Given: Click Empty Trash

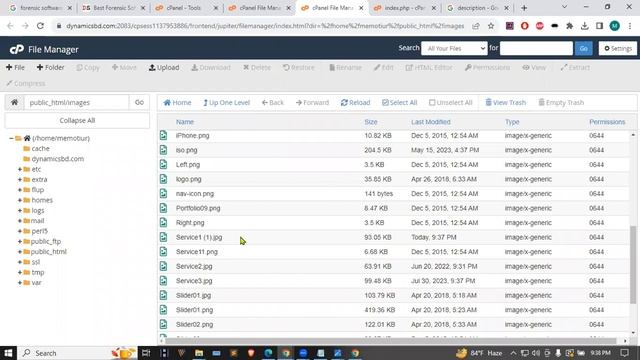Looking at the screenshot, I should pyautogui.click(x=561, y=102).
